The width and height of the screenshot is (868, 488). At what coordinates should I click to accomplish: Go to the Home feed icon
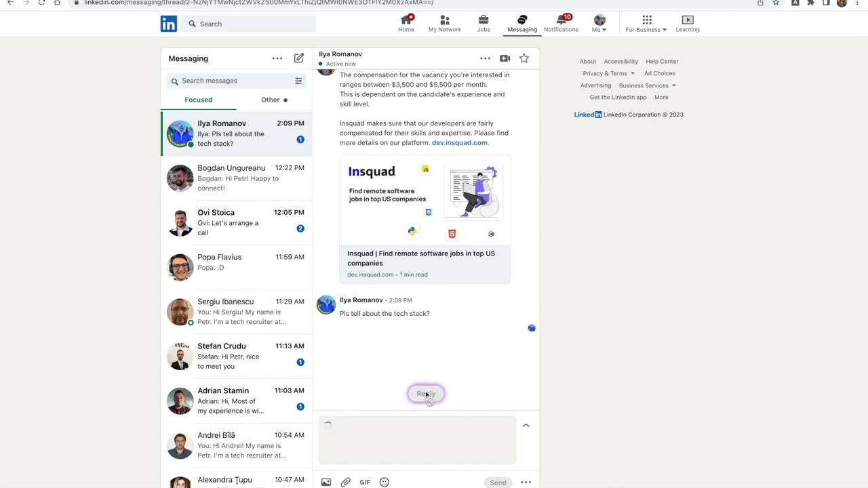(x=406, y=23)
